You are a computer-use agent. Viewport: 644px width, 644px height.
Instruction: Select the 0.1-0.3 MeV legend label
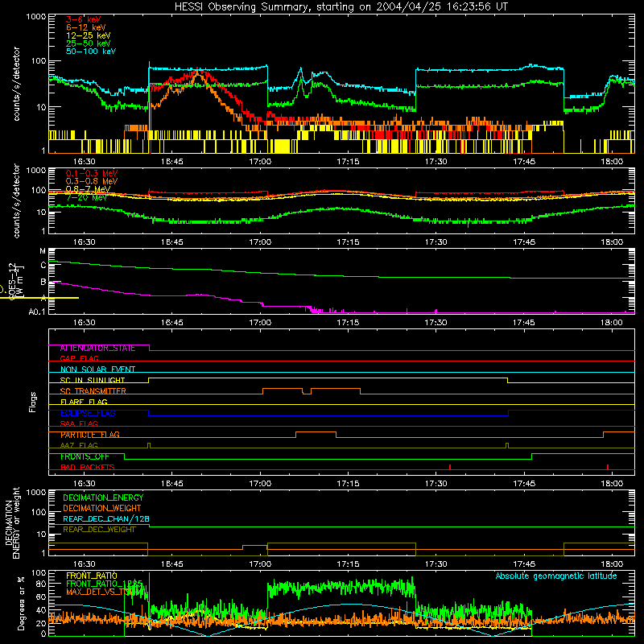coord(92,173)
